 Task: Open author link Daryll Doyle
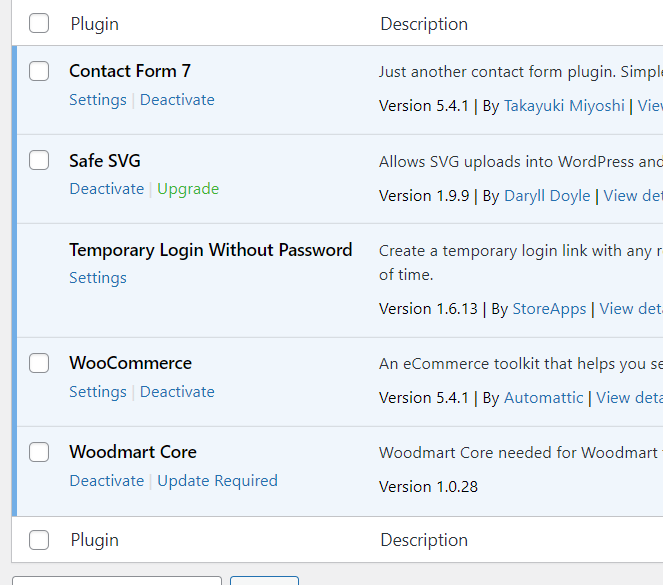coord(547,196)
